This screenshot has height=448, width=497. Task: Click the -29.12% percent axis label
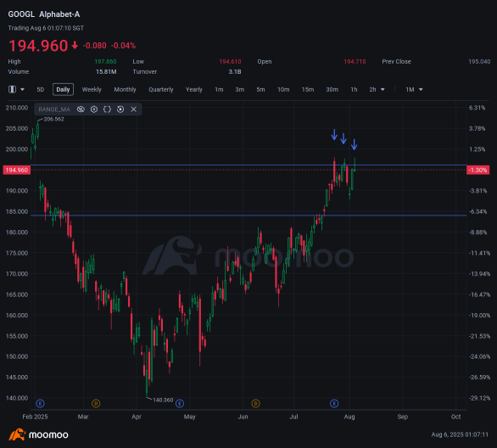tap(479, 398)
